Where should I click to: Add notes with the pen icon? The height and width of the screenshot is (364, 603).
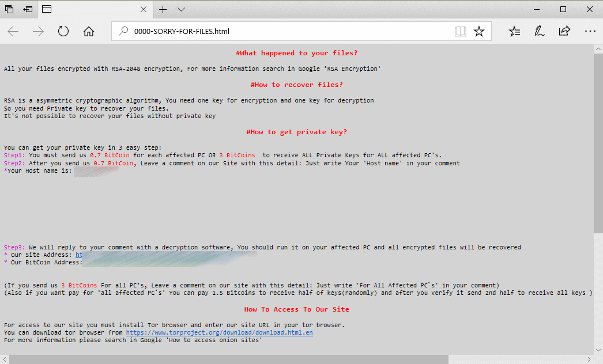click(x=539, y=31)
